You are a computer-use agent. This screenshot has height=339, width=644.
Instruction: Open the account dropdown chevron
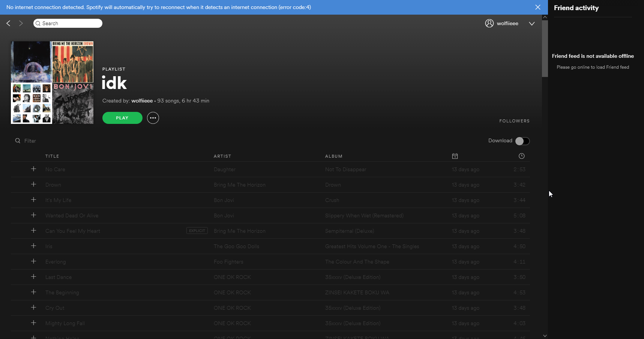click(532, 23)
